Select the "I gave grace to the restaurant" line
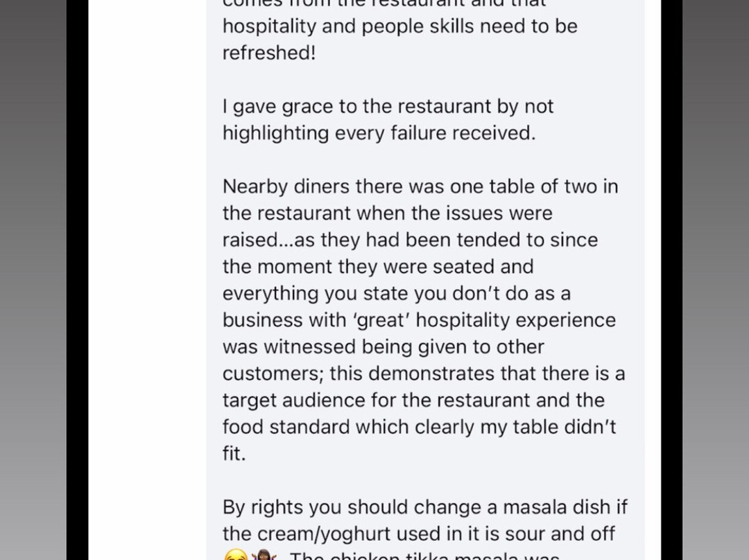 pos(388,107)
